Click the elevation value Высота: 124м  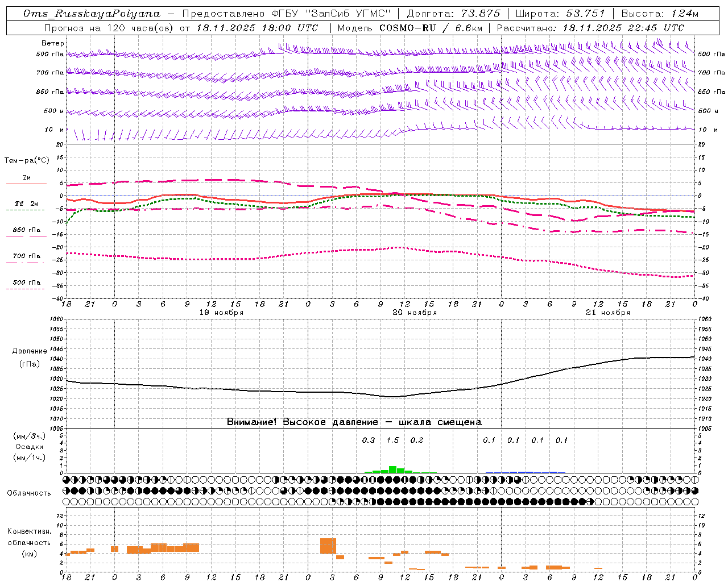tap(660, 14)
